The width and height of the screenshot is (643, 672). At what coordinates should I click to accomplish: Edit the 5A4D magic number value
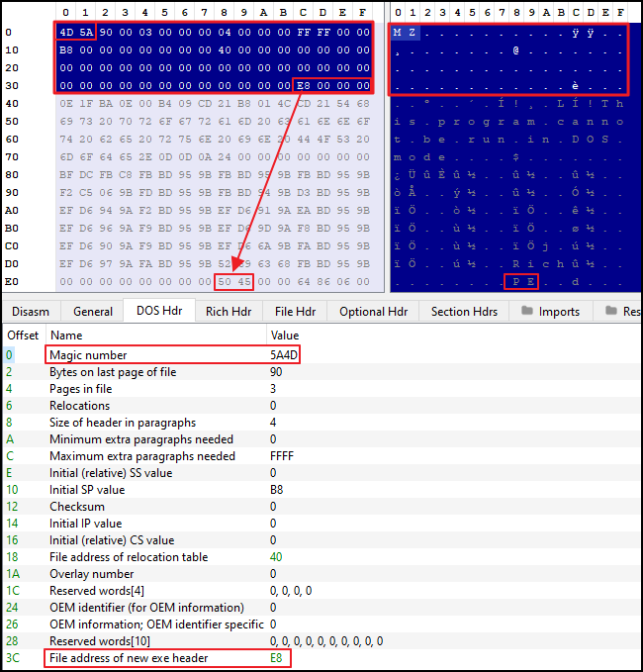(x=284, y=355)
